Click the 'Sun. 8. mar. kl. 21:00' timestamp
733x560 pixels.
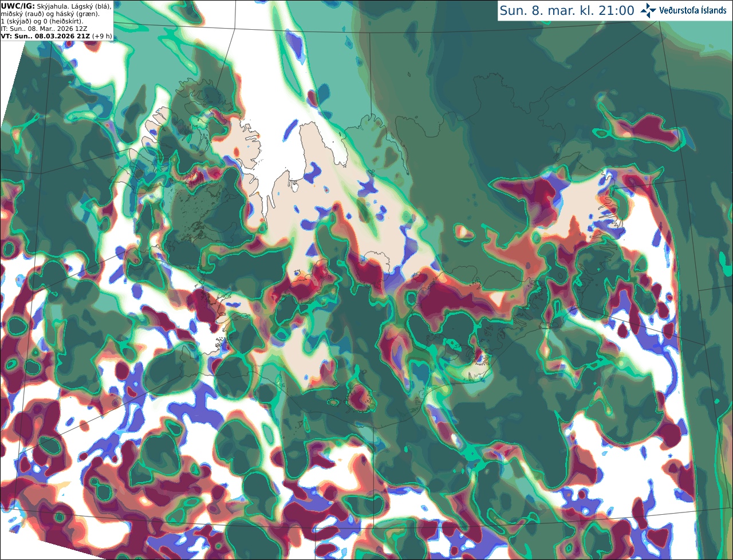(x=567, y=11)
